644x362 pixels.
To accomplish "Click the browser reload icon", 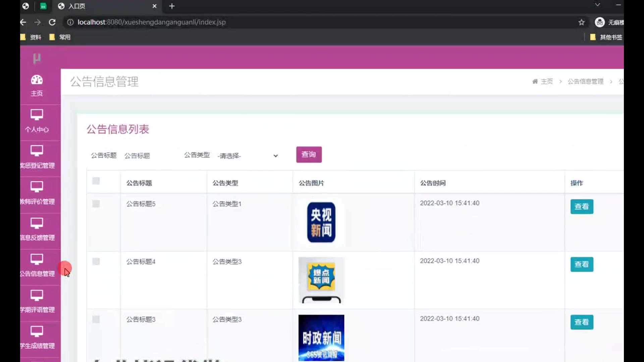I will coord(52,22).
